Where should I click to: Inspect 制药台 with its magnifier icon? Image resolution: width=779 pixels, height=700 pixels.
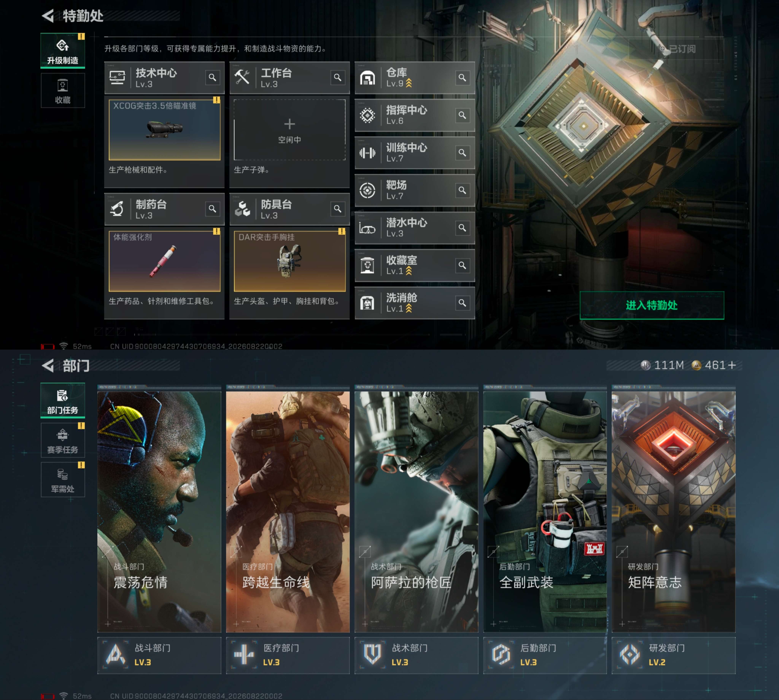click(x=212, y=209)
